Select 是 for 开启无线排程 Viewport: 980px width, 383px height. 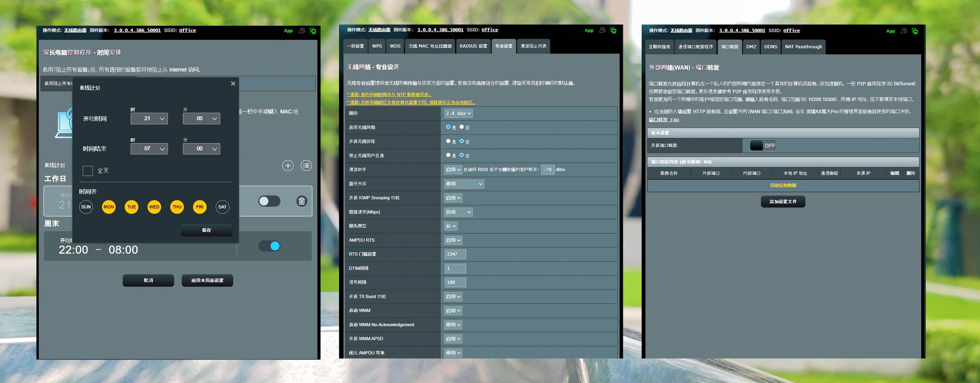tap(448, 141)
